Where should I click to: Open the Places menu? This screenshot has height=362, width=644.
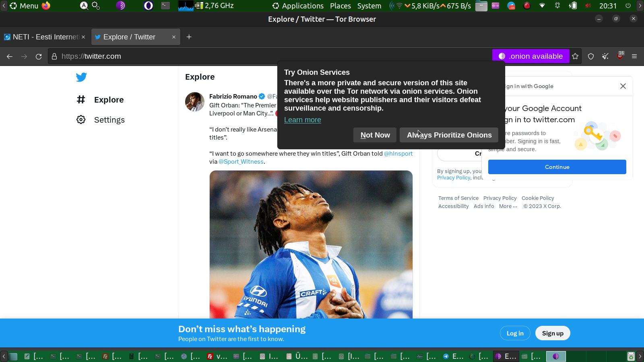[x=341, y=6]
